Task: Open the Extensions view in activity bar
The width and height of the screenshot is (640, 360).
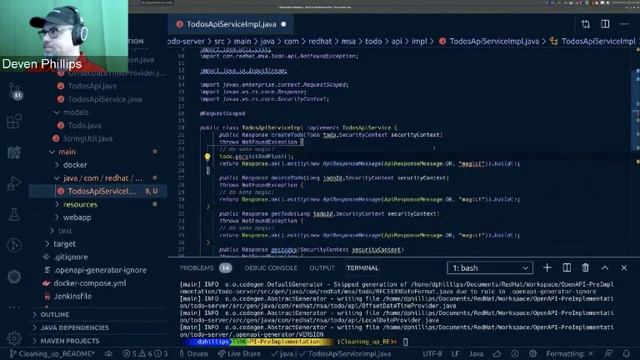Action: 14,122
